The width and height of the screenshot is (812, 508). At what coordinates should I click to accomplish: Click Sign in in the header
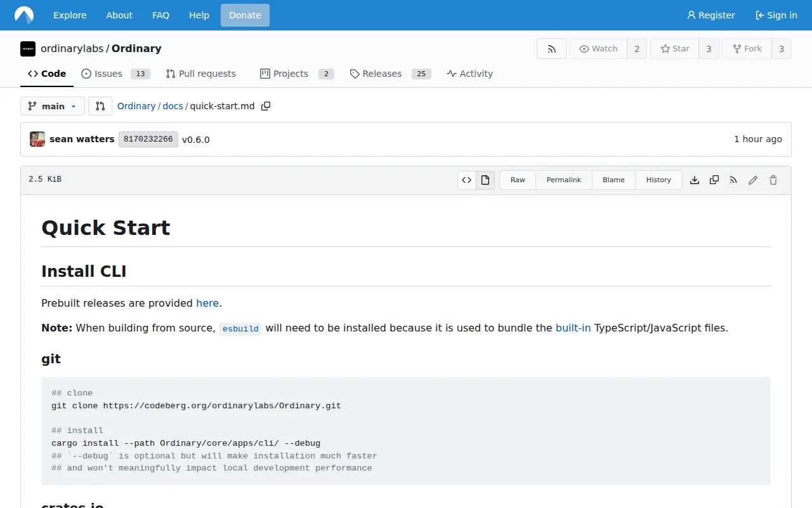click(776, 15)
